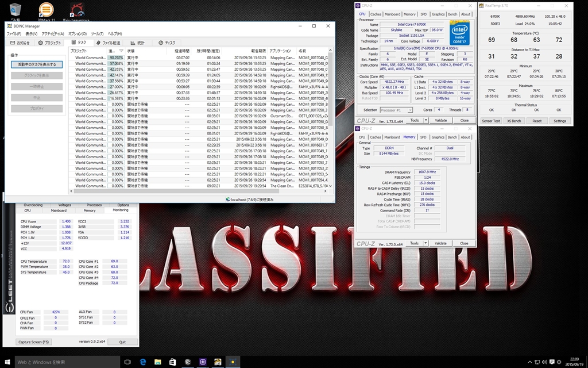
Task: Switch to the お知らせ tab in BOINC
Action: (20, 43)
